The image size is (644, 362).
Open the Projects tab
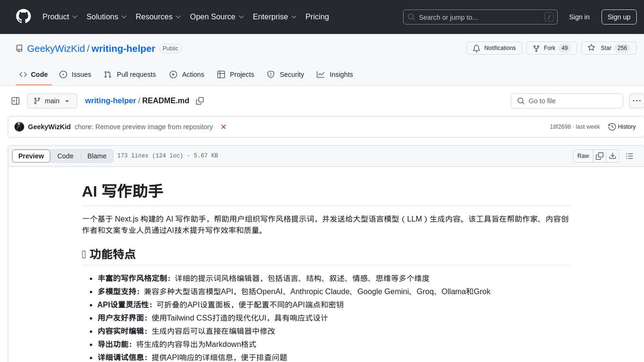(236, 74)
